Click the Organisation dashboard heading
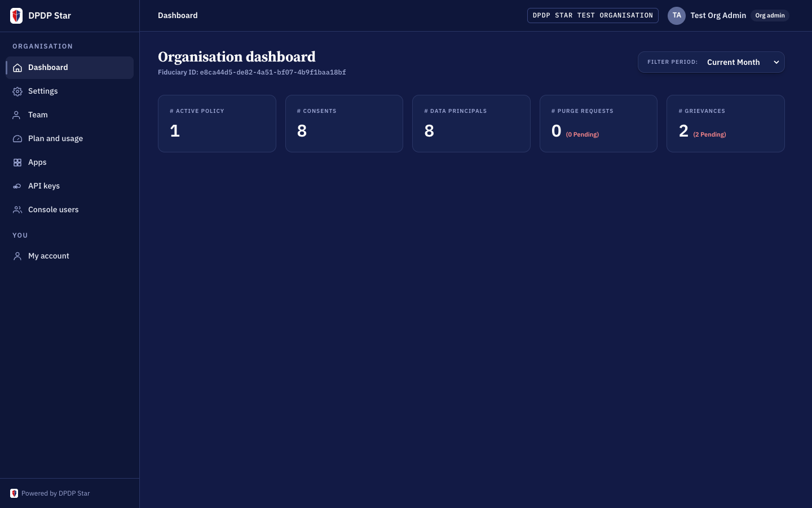 pos(237,57)
